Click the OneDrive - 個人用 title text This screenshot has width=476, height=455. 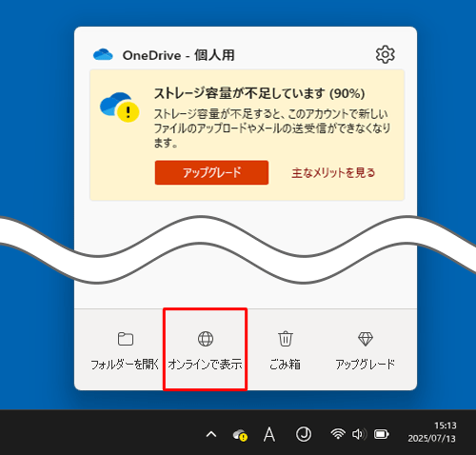pyautogui.click(x=179, y=55)
